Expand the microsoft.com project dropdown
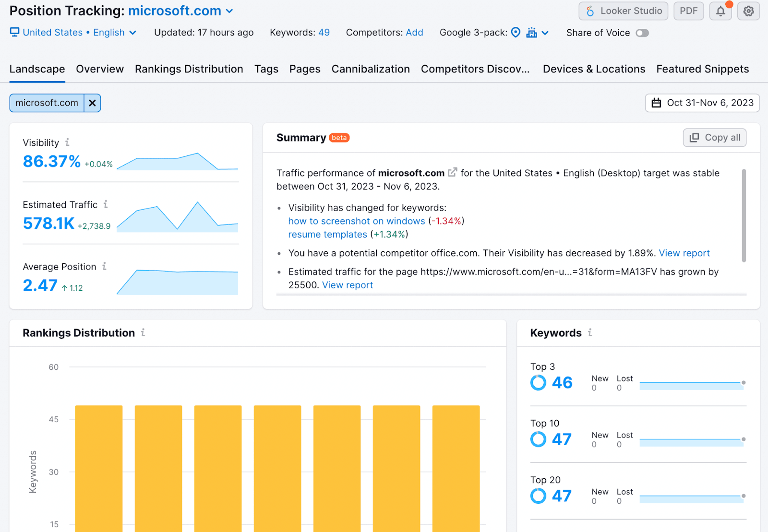This screenshot has width=768, height=532. click(x=229, y=11)
